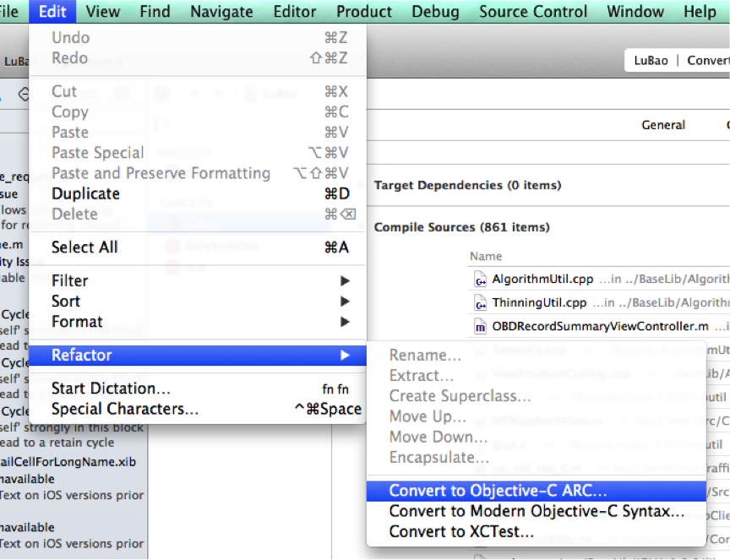Switch to the General tab
Viewport: 730px width, 560px height.
[663, 124]
